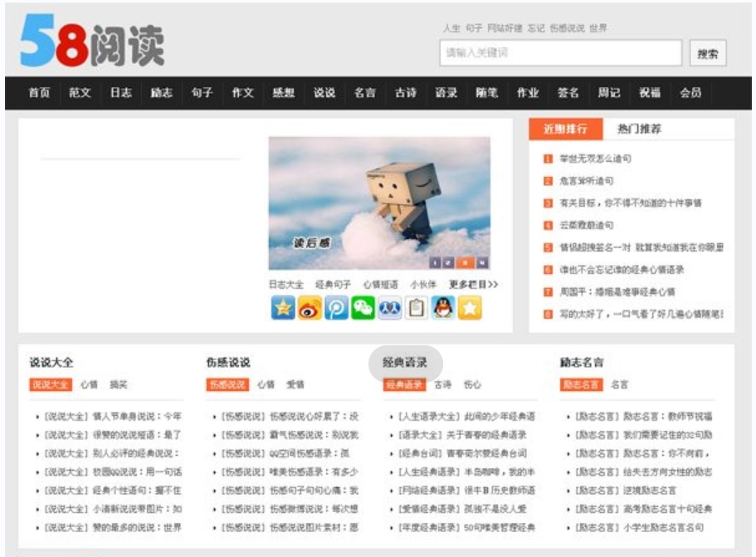Click the yellow star favorites icon
Viewport: 756px width, 557px height.
pyautogui.click(x=470, y=308)
